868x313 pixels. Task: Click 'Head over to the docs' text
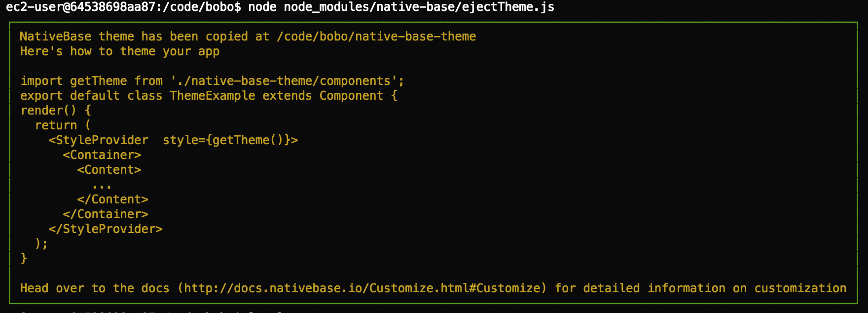(x=95, y=288)
